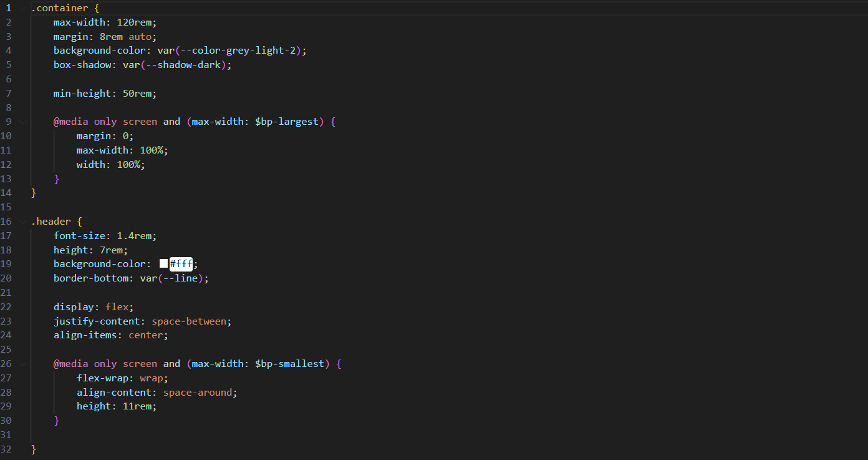Click the center value

pyautogui.click(x=146, y=335)
